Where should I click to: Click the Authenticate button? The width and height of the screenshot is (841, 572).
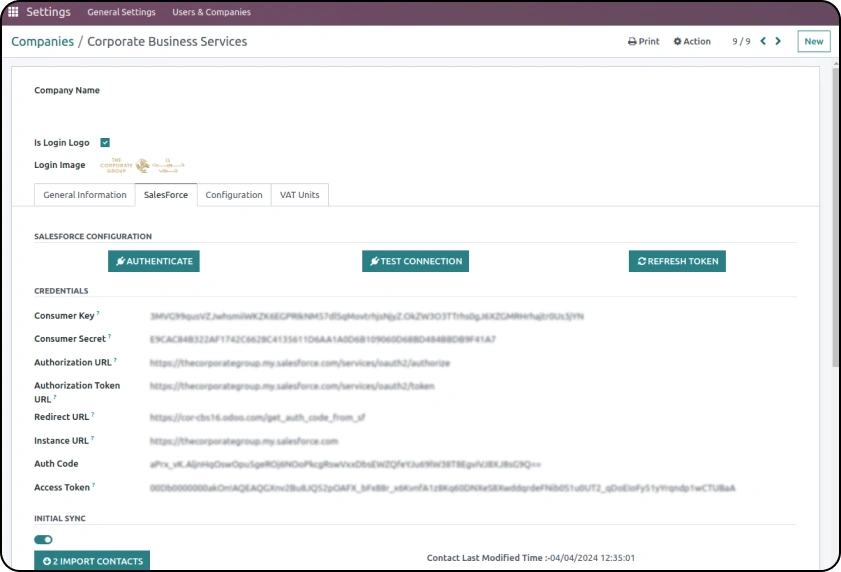(154, 261)
